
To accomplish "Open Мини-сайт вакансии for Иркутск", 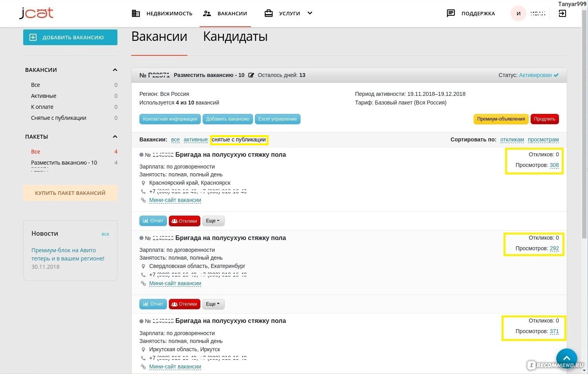I will tap(175, 367).
